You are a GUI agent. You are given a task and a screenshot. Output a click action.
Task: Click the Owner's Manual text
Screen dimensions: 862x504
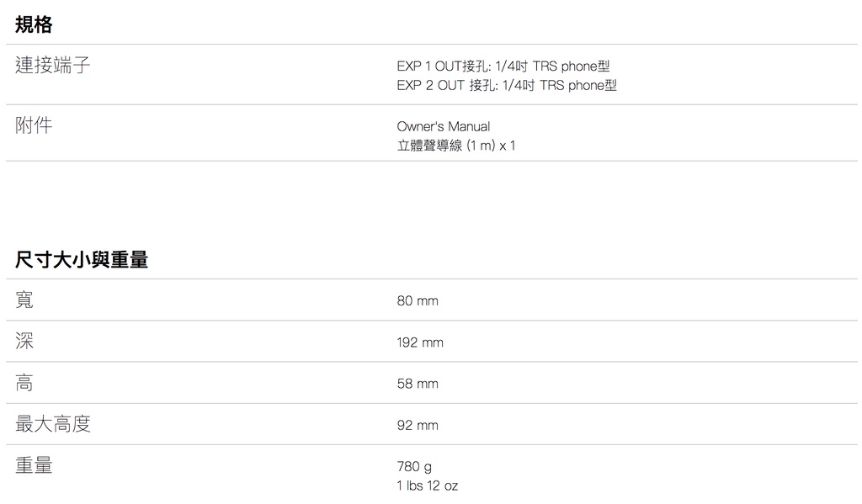coord(443,126)
